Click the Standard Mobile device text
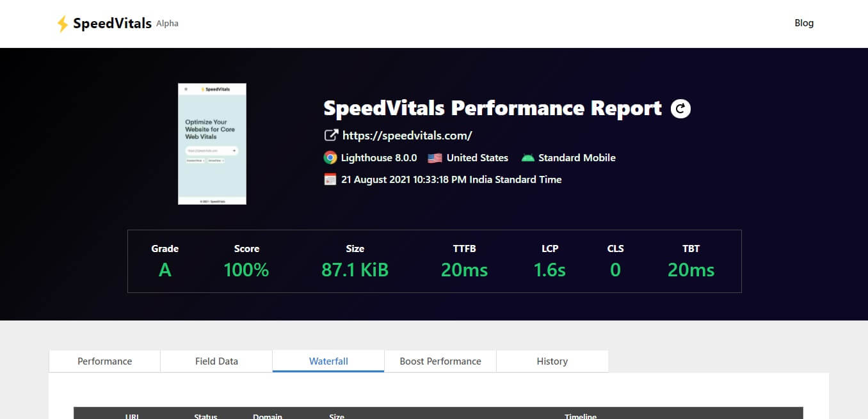868x419 pixels. [x=577, y=157]
